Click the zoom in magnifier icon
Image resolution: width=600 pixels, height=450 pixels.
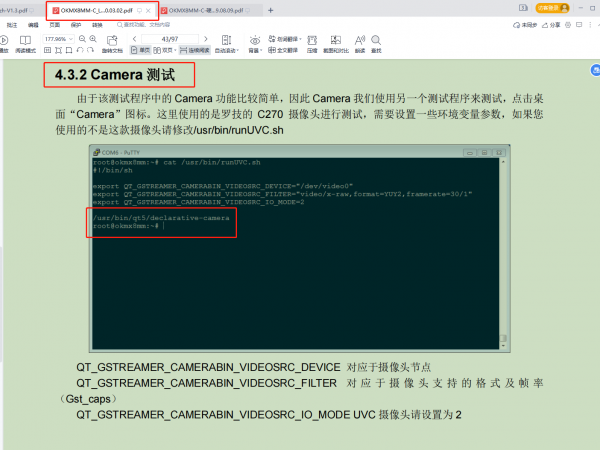tap(95, 39)
